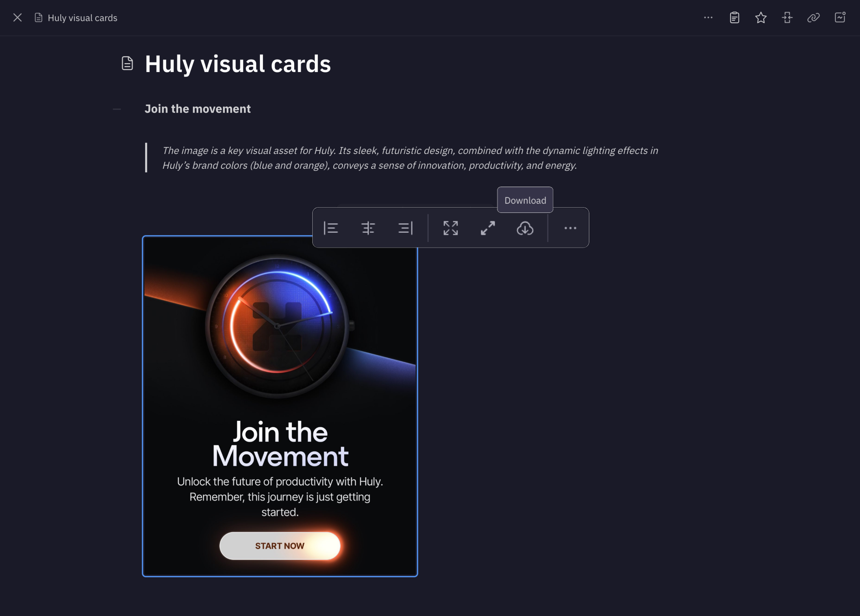This screenshot has width=860, height=616.
Task: Center-align the image
Action: coord(368,228)
